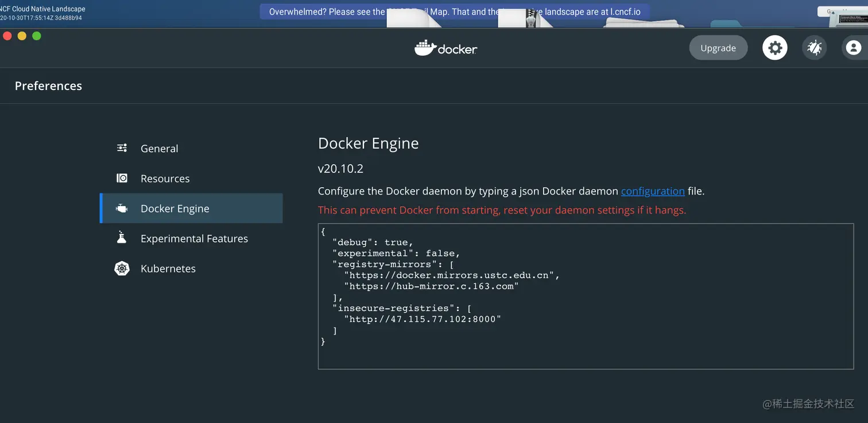Click CNCF Cloud Native Landscape title in background window

tap(42, 9)
